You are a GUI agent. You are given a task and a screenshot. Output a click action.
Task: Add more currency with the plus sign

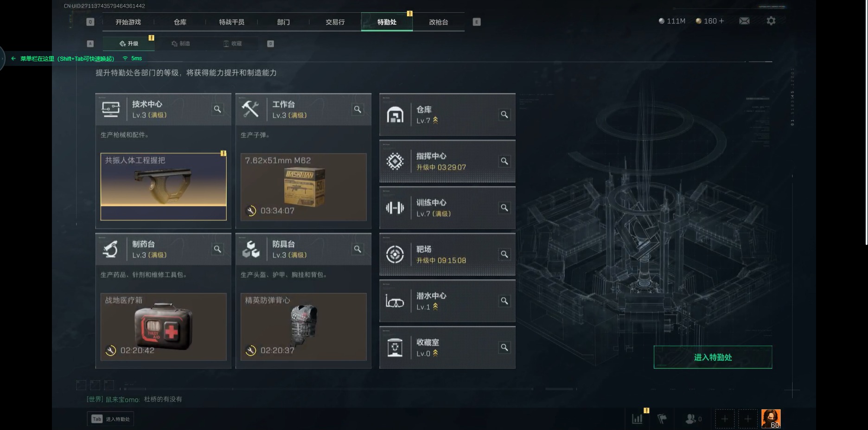721,21
